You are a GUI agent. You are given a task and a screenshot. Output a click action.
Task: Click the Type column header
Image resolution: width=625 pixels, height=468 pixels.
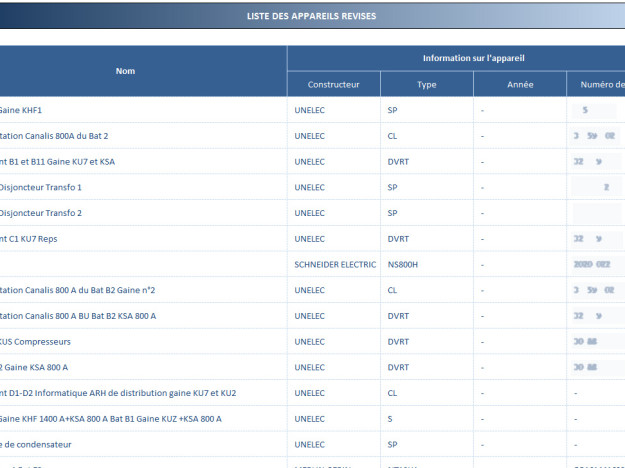click(x=426, y=84)
